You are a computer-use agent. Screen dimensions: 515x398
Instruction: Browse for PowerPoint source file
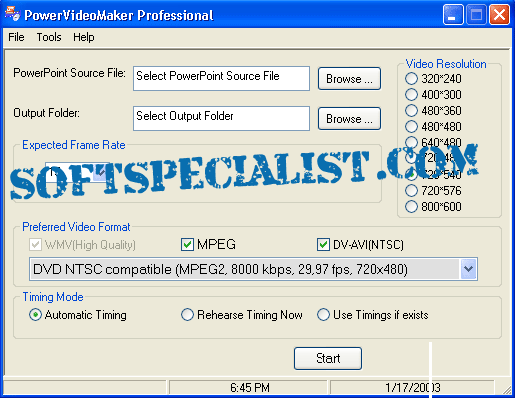(x=349, y=79)
